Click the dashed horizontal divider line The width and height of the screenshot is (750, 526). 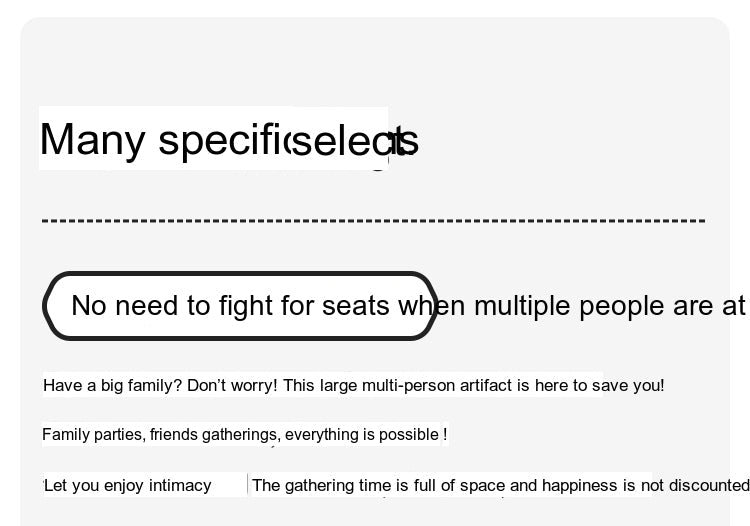(x=373, y=220)
